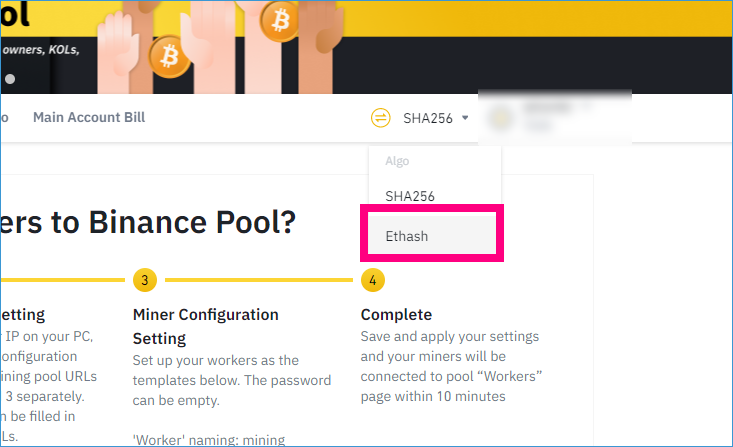The image size is (733, 447).
Task: Click the Bitcoin coin on the banner's left
Action: 169,57
